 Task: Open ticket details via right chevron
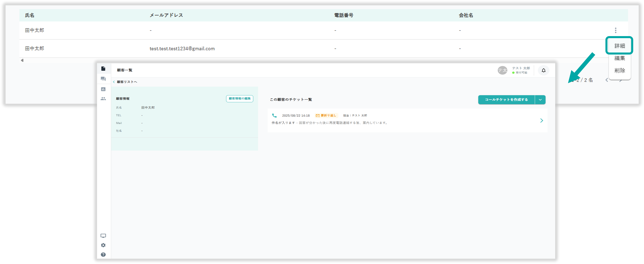coord(542,121)
